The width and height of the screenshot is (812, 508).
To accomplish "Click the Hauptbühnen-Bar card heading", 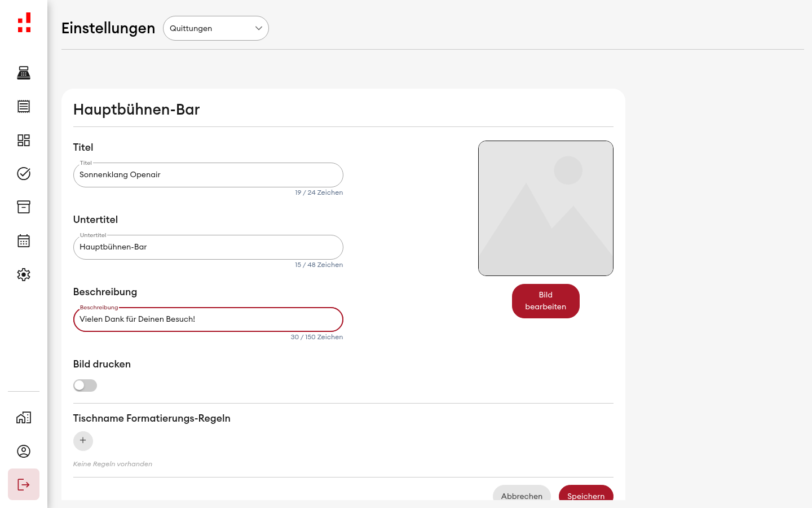I will [136, 110].
